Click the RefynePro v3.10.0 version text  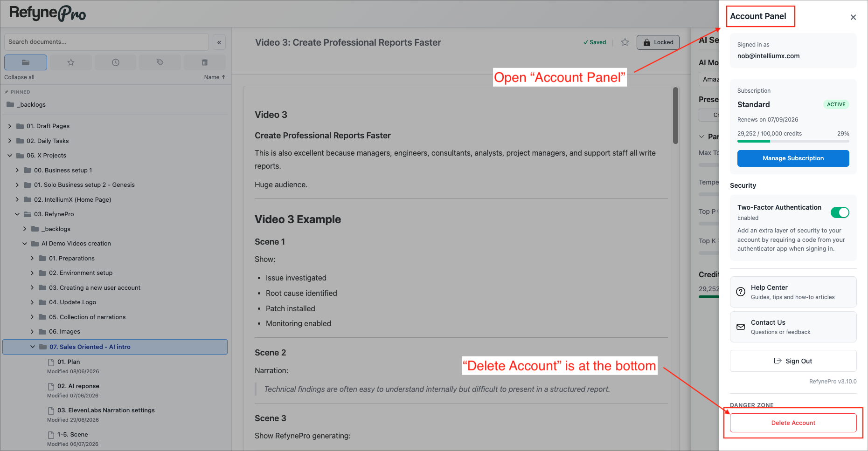pos(833,382)
